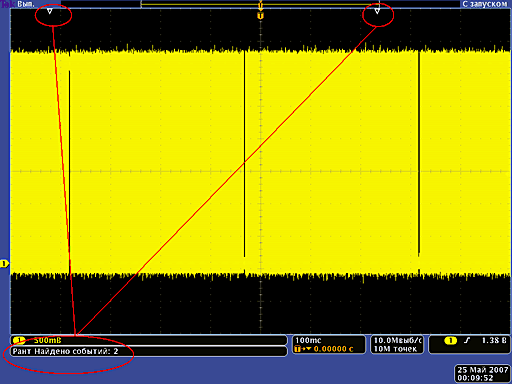Image resolution: width=512 pixels, height=384 pixels.
Task: Click the '0.00000 c' delay value
Action: 333,349
